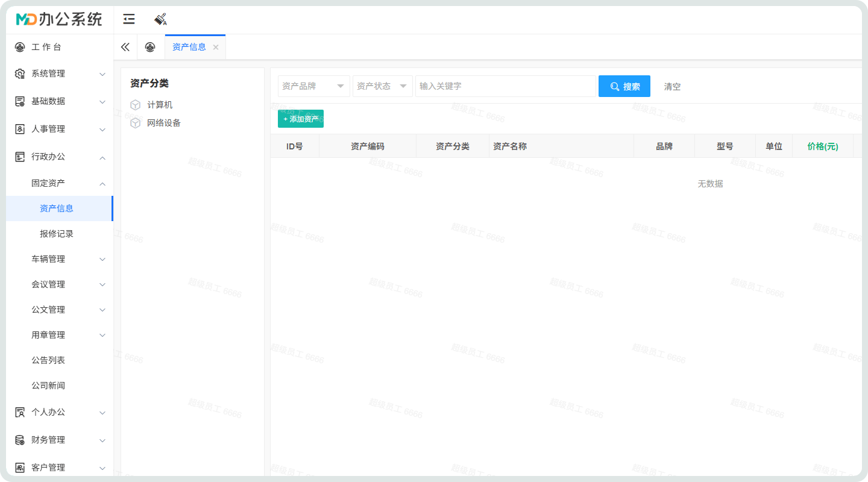Click the 人事管理 sidebar icon
Viewport: 868px width, 482px height.
click(20, 129)
